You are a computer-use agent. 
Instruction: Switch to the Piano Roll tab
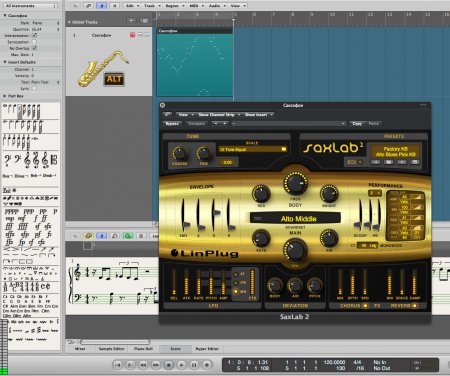pyautogui.click(x=143, y=349)
